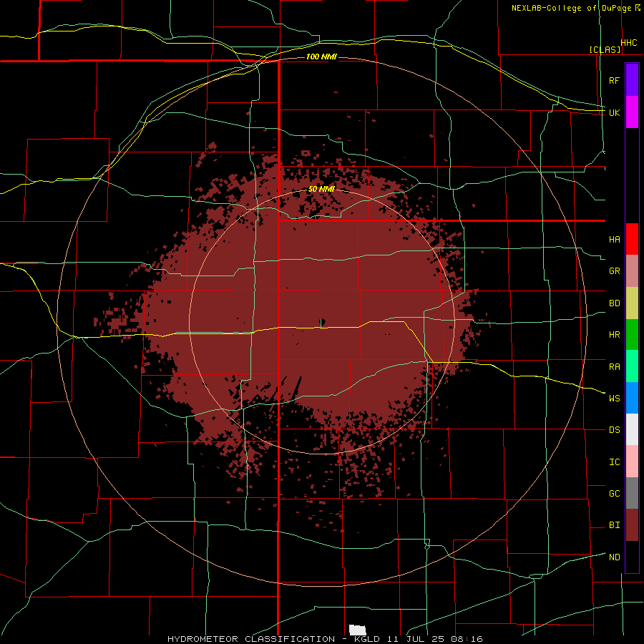Select the light pink IC legend swatch
The width and height of the screenshot is (644, 644).
[x=632, y=462]
